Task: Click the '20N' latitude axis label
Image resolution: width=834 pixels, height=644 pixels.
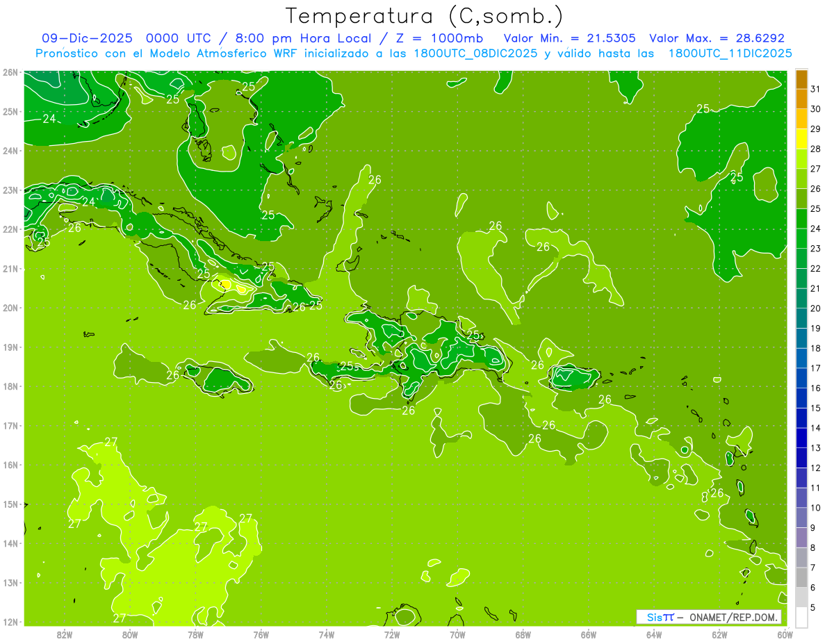Action: pos(10,308)
